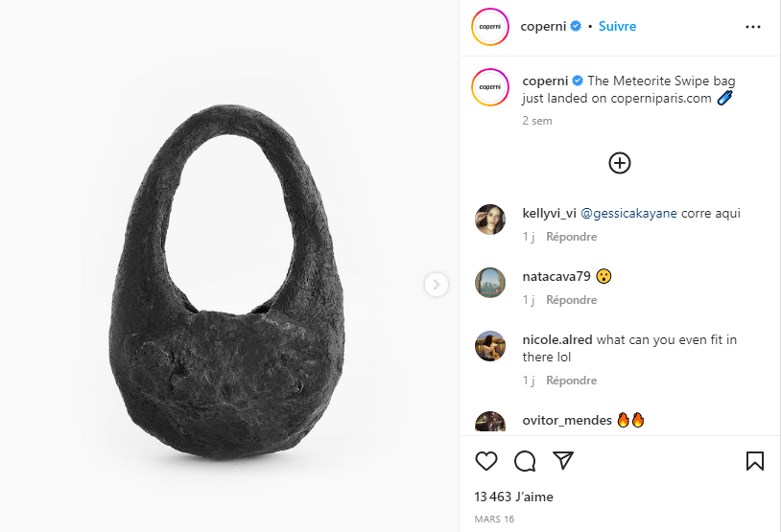Reply to kellyvi_vi's comment

(571, 237)
